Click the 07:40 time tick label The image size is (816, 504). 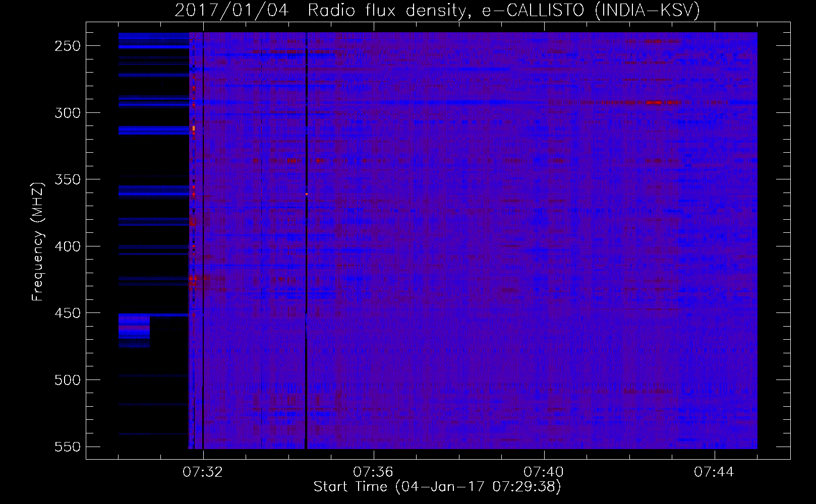pyautogui.click(x=544, y=472)
